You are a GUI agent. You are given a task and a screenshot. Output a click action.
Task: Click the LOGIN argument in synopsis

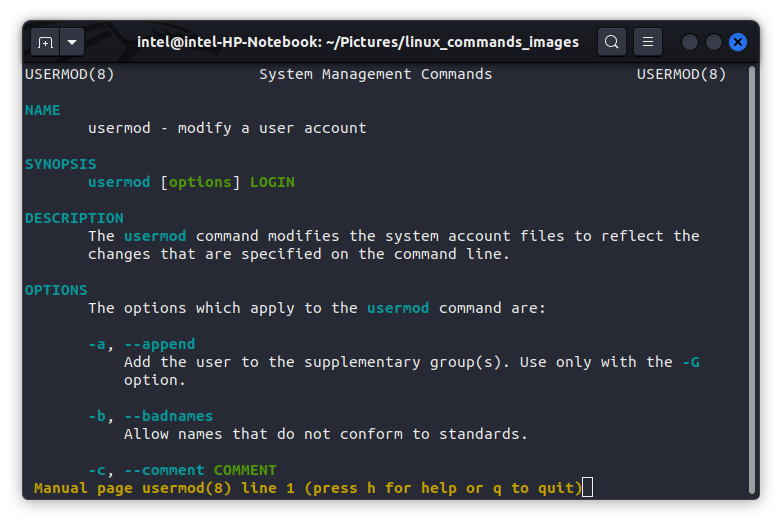272,182
